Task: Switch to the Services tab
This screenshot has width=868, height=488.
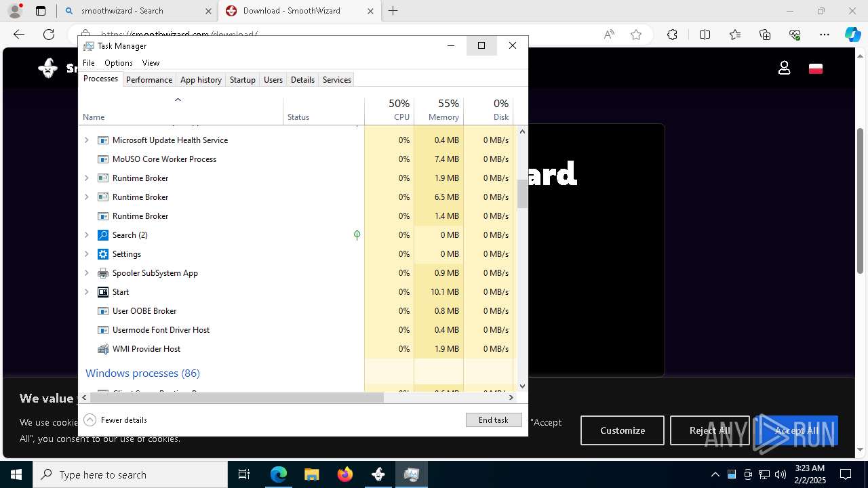Action: click(x=337, y=80)
